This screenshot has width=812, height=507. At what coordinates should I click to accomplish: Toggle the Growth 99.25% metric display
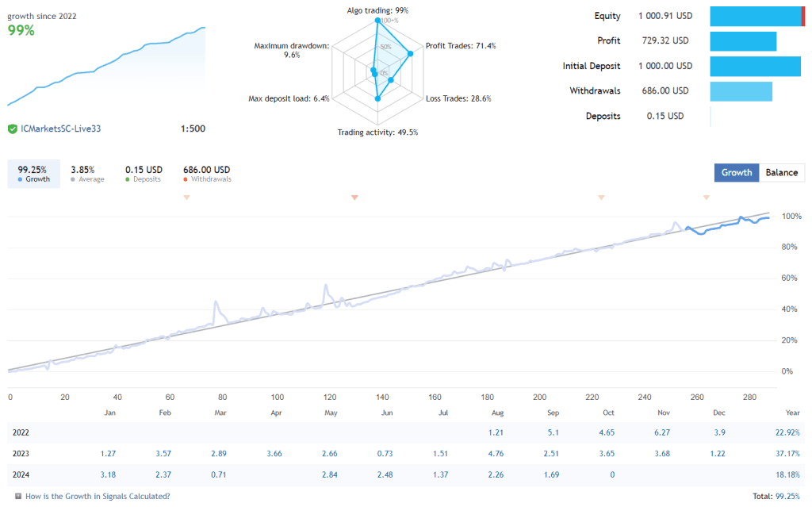pyautogui.click(x=33, y=173)
